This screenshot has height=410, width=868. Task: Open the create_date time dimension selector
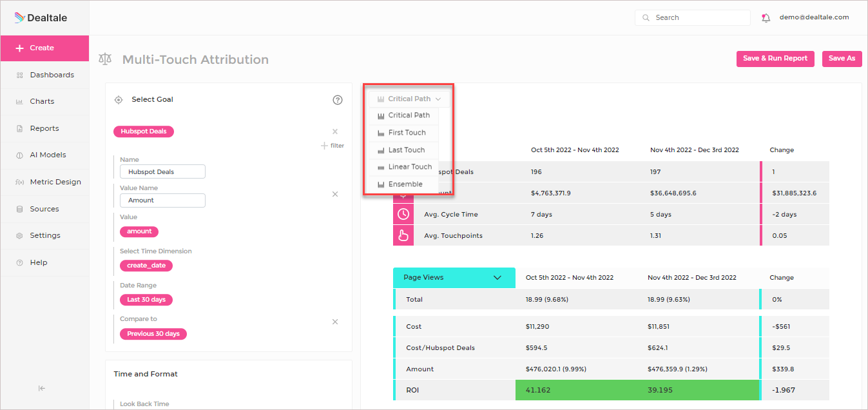coord(146,266)
